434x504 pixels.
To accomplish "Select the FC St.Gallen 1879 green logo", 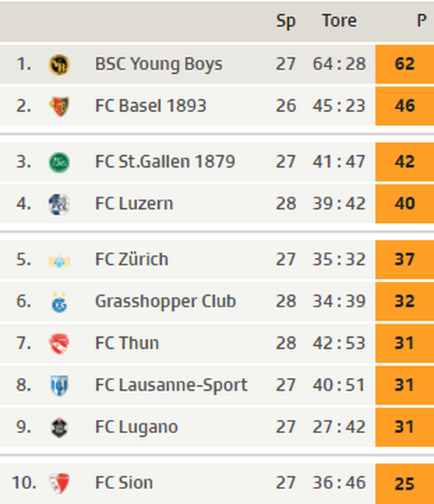I will pyautogui.click(x=59, y=163).
